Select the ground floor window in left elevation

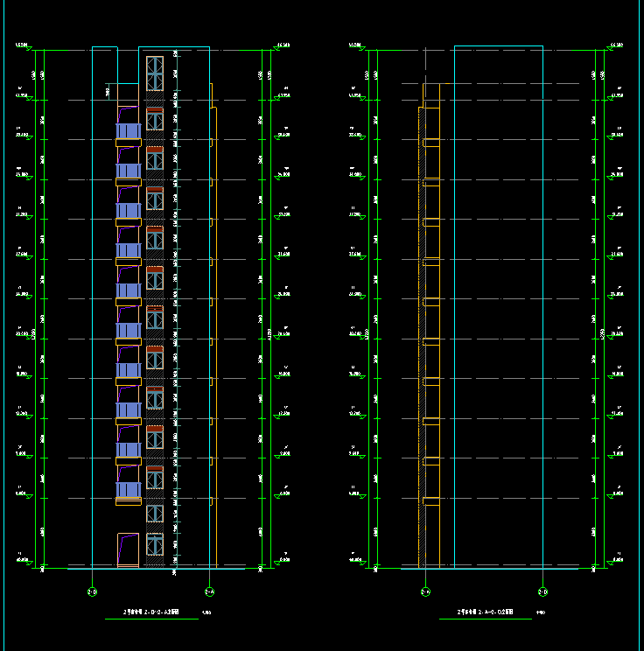pos(155,545)
